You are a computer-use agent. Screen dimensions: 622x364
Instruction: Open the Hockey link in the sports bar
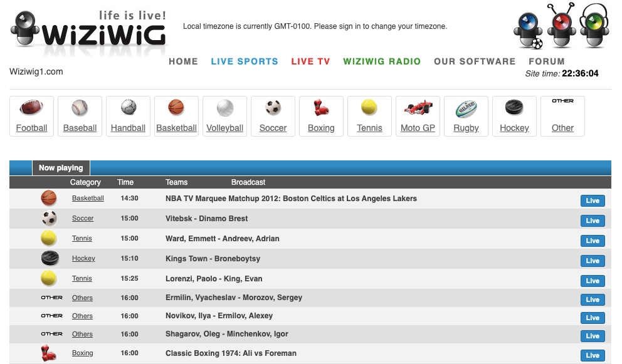click(x=515, y=128)
